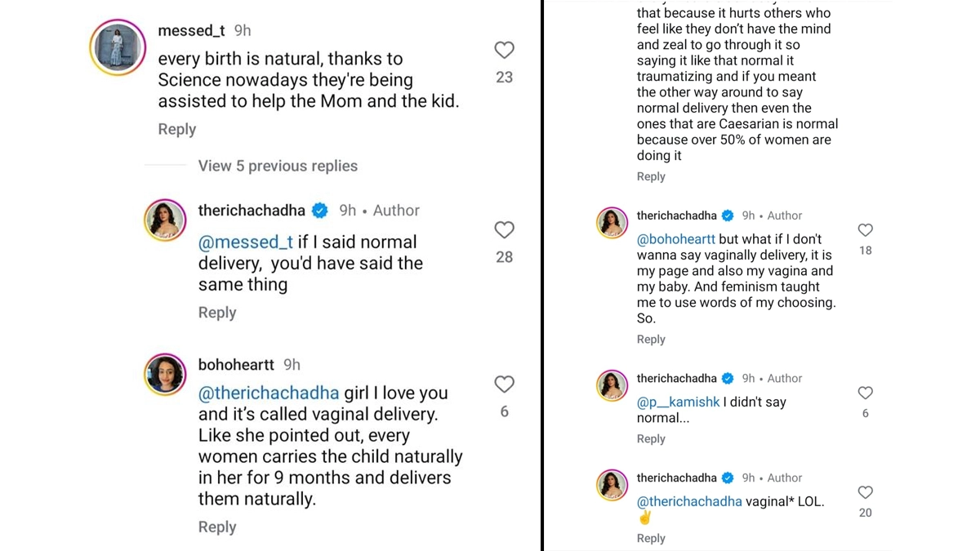
Task: Reply to messed_t's comment
Action: [x=177, y=129]
